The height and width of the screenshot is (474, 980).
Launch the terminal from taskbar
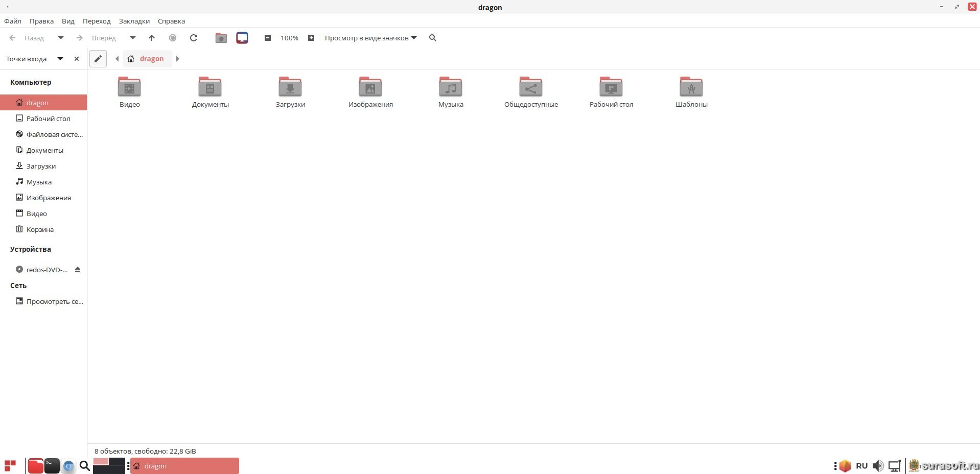coord(52,466)
